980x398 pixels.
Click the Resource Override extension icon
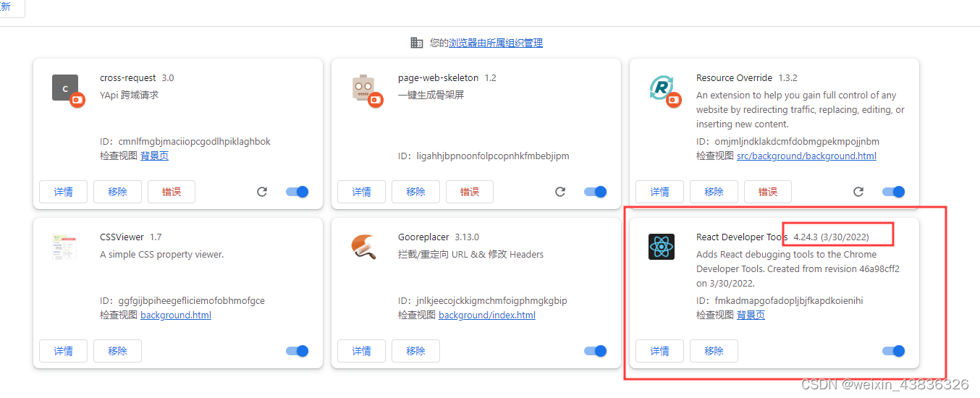click(x=662, y=88)
